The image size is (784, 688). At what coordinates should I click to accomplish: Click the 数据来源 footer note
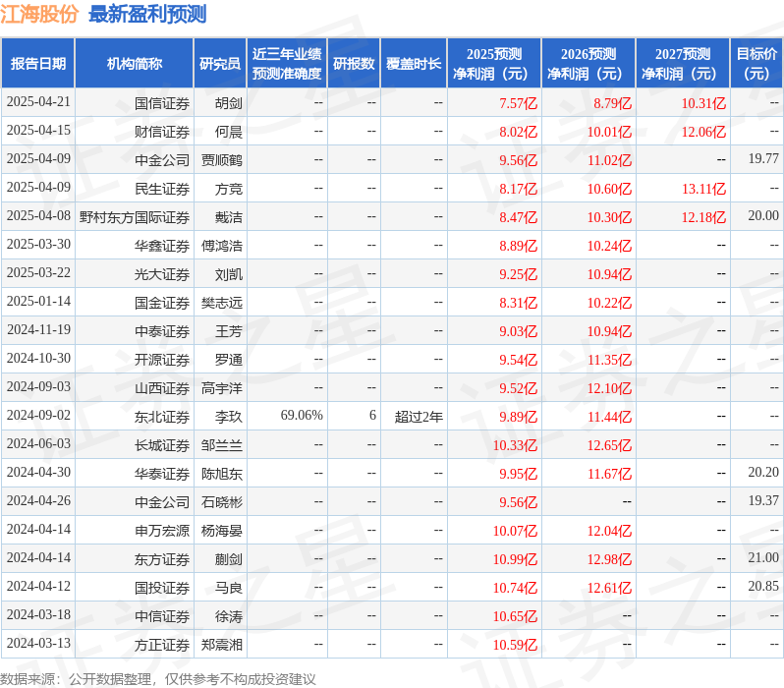(x=158, y=679)
